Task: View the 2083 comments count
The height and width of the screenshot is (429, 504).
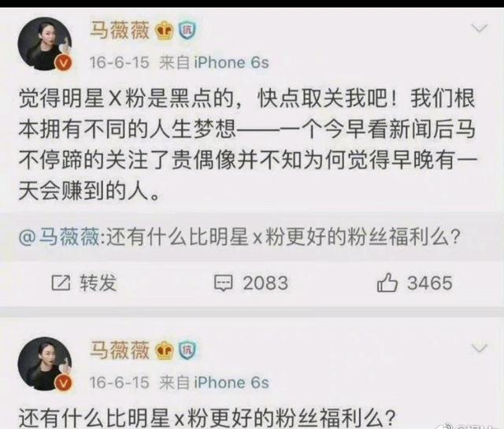Action: (x=265, y=283)
